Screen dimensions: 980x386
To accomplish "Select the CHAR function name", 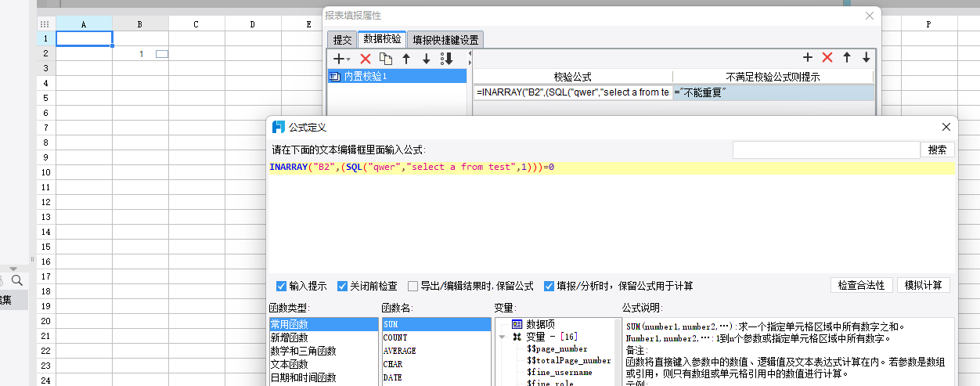I will (x=435, y=364).
